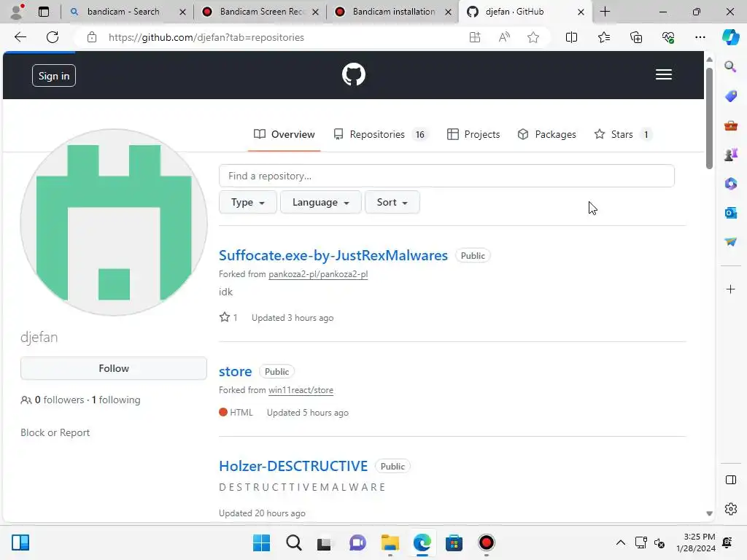Open the browser profile icon
The height and width of the screenshot is (560, 747).
[x=17, y=12]
